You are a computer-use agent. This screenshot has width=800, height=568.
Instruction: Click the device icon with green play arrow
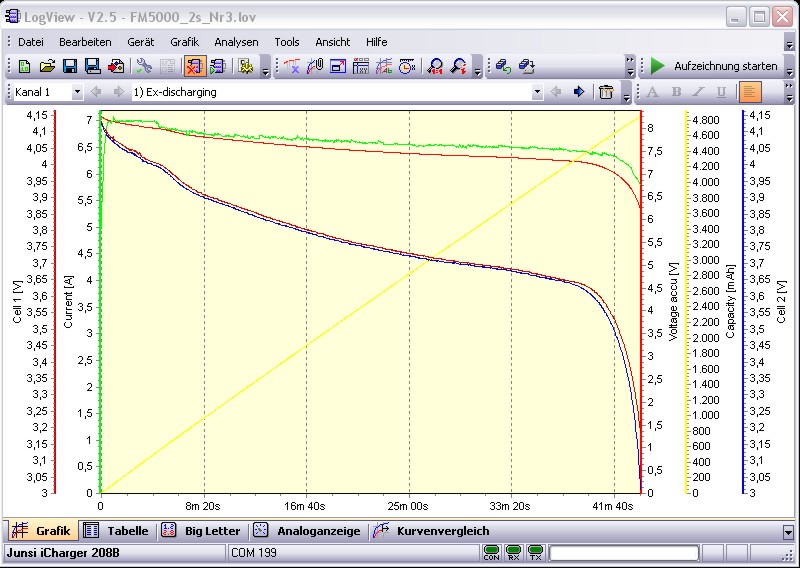pos(218,66)
